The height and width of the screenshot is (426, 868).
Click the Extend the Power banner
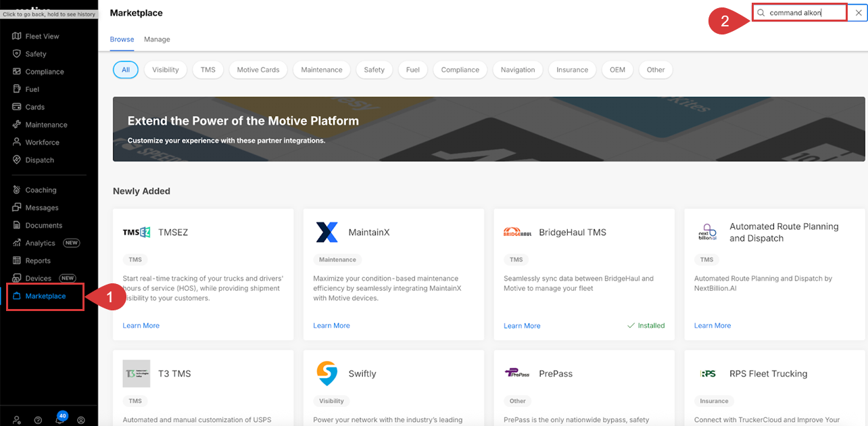pyautogui.click(x=489, y=129)
